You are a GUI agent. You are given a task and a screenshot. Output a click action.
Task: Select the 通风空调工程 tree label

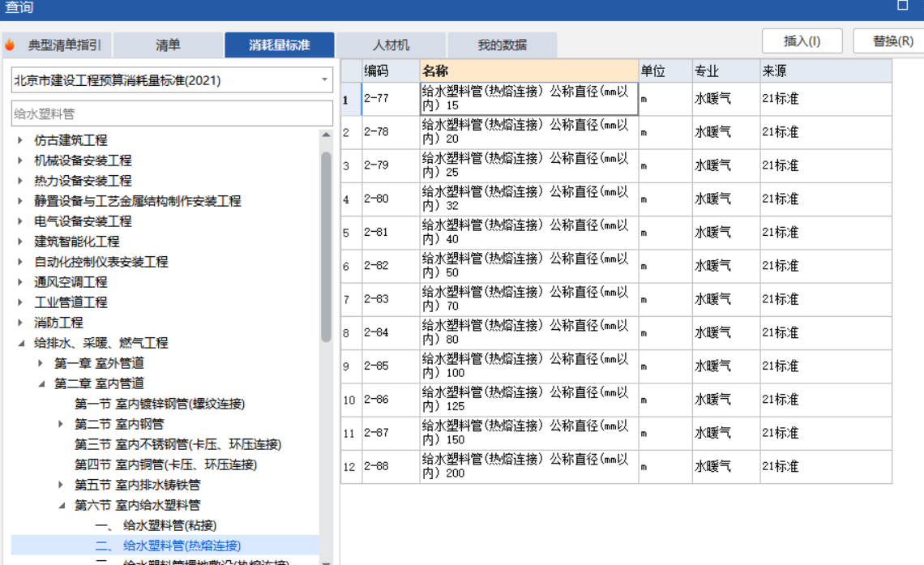point(71,282)
